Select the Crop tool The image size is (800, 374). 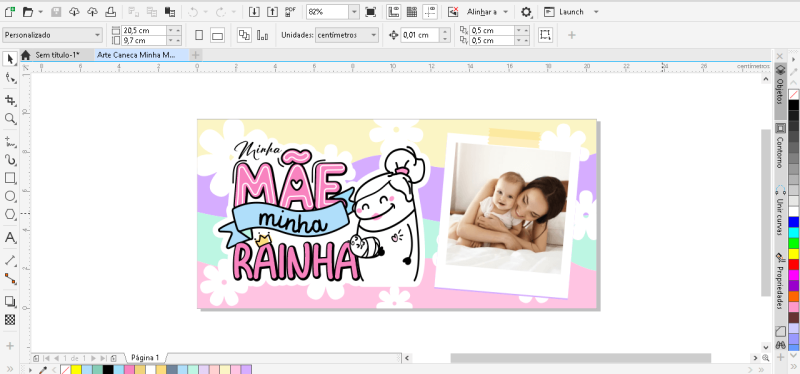pyautogui.click(x=10, y=100)
